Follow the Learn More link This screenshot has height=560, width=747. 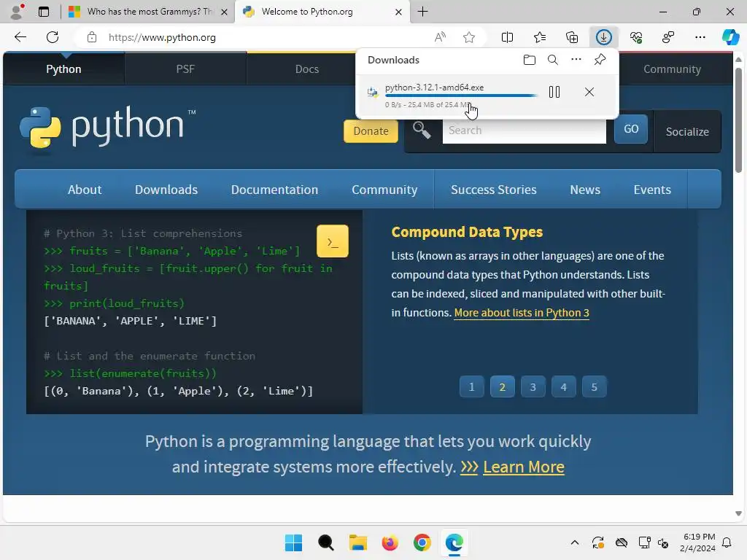(524, 467)
